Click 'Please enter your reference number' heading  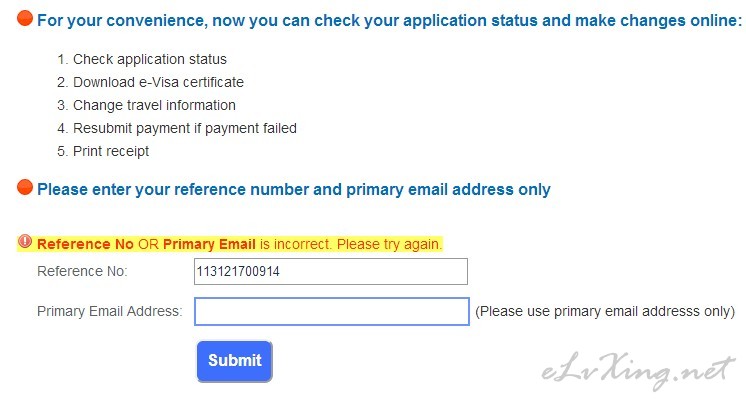[294, 189]
